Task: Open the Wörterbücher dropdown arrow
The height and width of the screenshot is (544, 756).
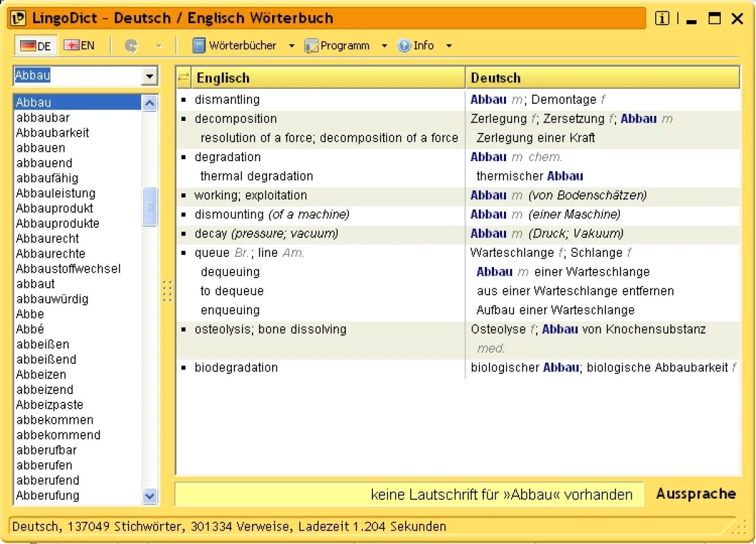Action: [x=291, y=46]
